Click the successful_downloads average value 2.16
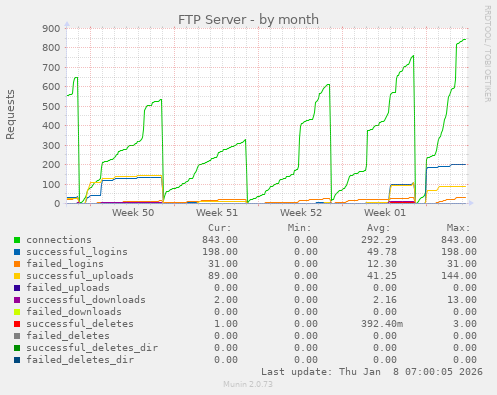The height and width of the screenshot is (395, 497). 385,300
